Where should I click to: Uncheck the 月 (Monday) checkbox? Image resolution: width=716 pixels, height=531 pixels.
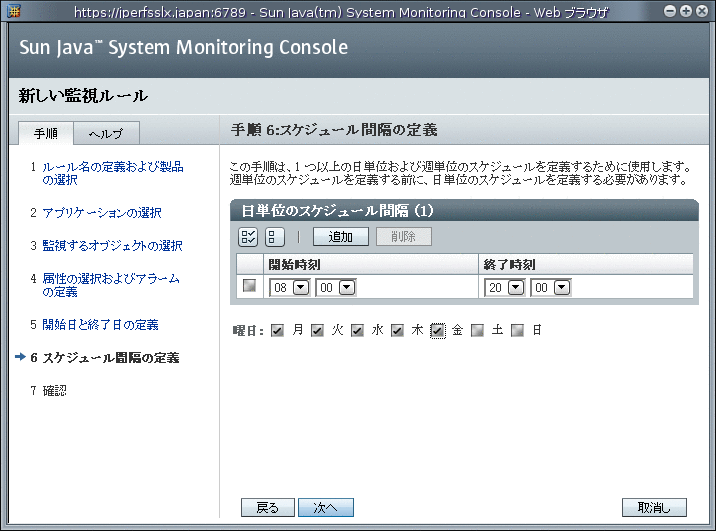[277, 330]
